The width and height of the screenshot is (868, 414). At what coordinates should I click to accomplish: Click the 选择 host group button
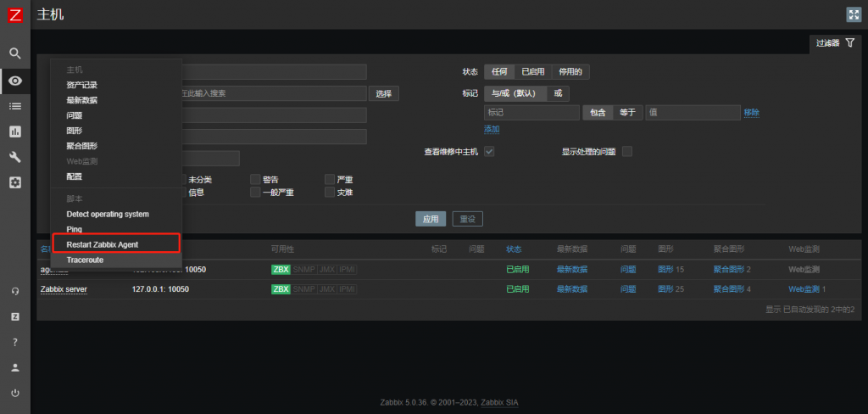click(x=384, y=93)
